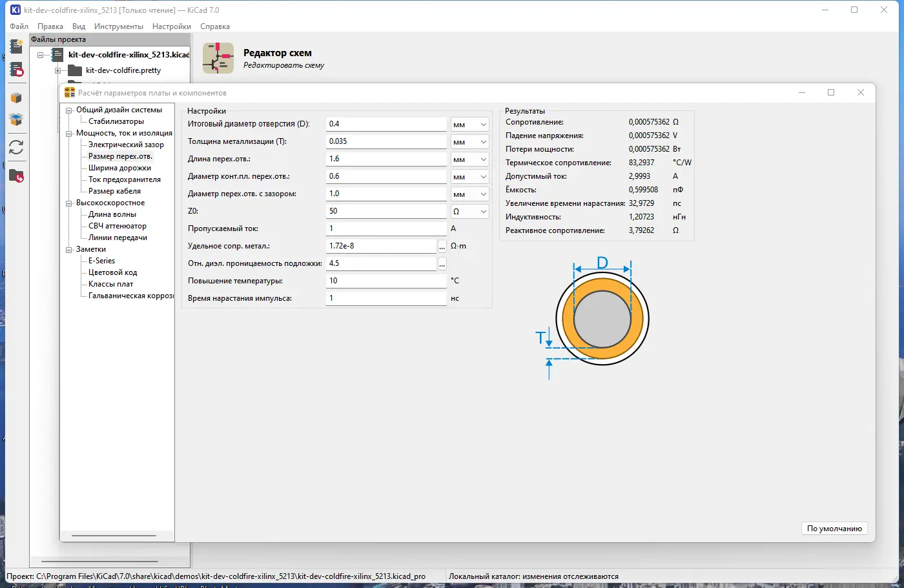Select Длина волны in the tree

coord(112,214)
